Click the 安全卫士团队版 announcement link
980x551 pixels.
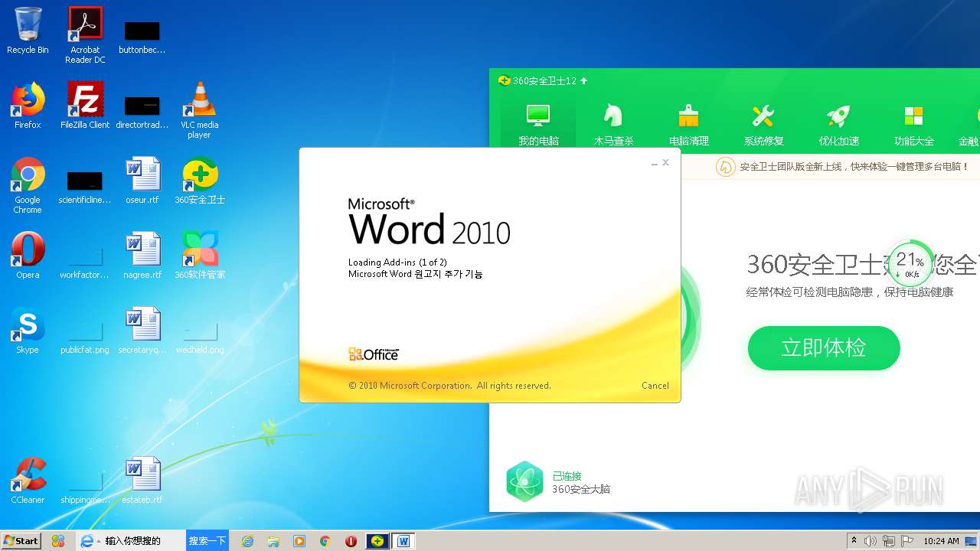pyautogui.click(x=854, y=166)
